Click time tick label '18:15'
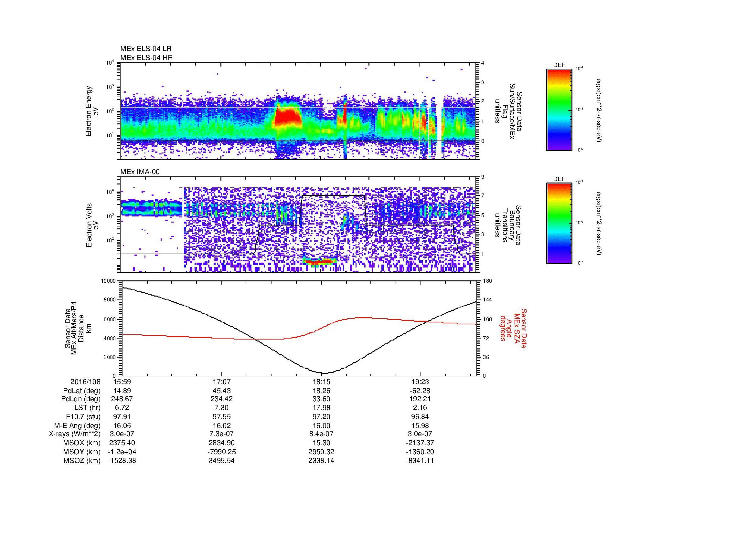 pyautogui.click(x=321, y=382)
